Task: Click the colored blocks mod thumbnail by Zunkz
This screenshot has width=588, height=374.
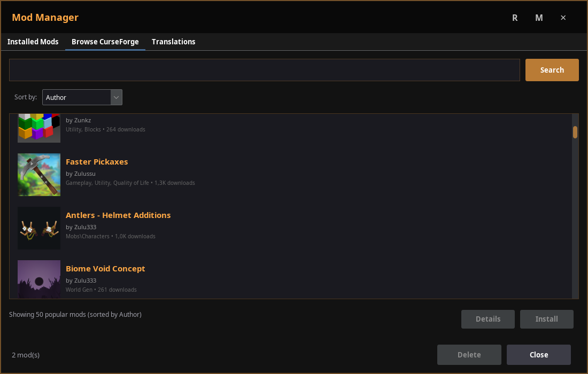Action: [38, 127]
